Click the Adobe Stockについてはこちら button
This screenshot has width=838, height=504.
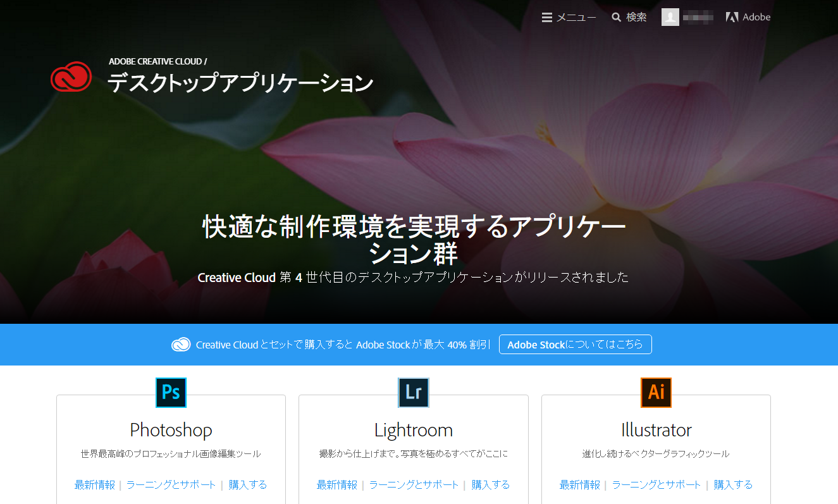pos(576,345)
